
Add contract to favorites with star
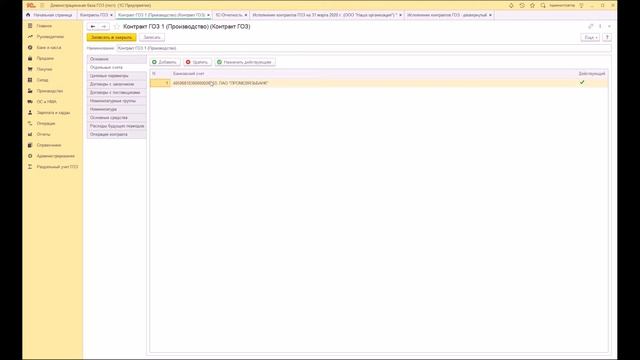pos(117,27)
